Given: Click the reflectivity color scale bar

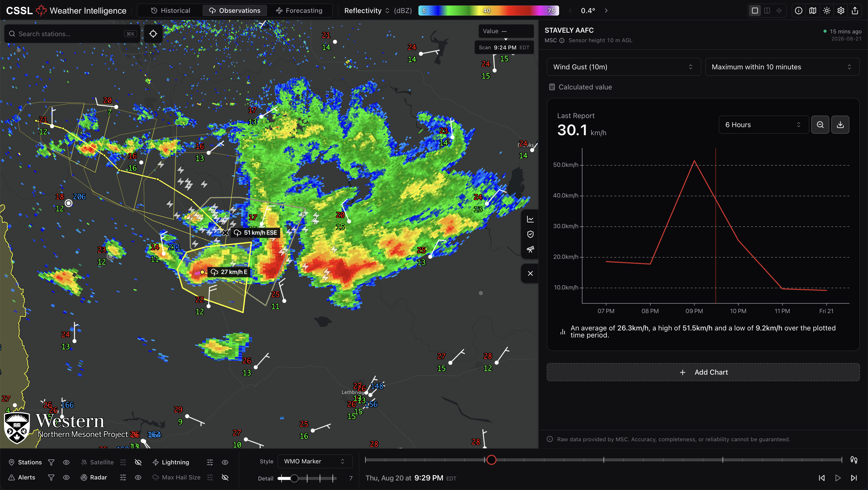Looking at the screenshot, I should point(489,11).
